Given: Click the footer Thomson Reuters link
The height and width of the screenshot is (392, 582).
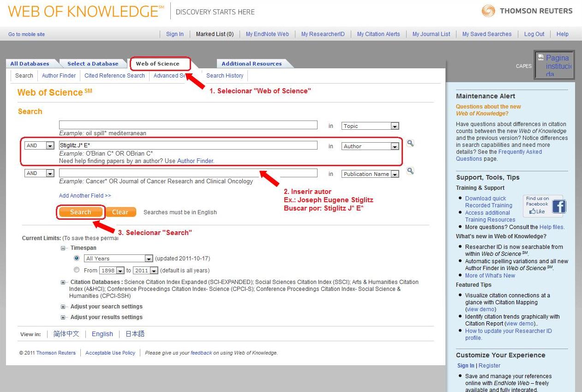Looking at the screenshot, I should (x=56, y=353).
